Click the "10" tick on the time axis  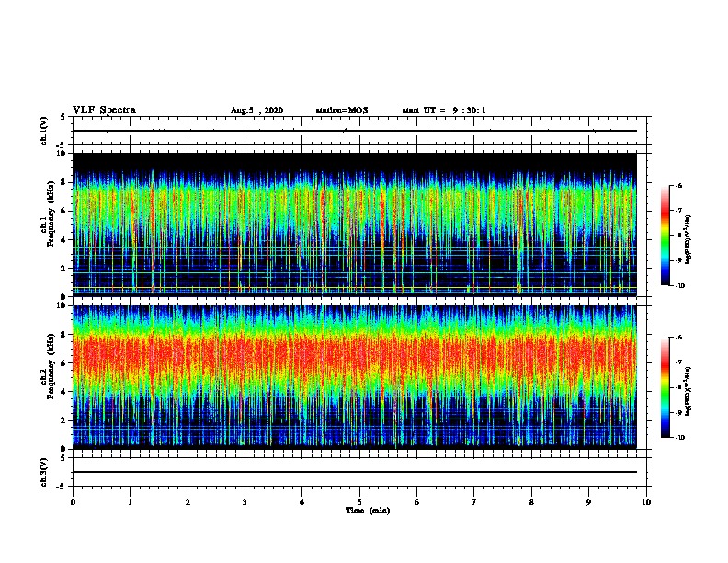coord(646,502)
